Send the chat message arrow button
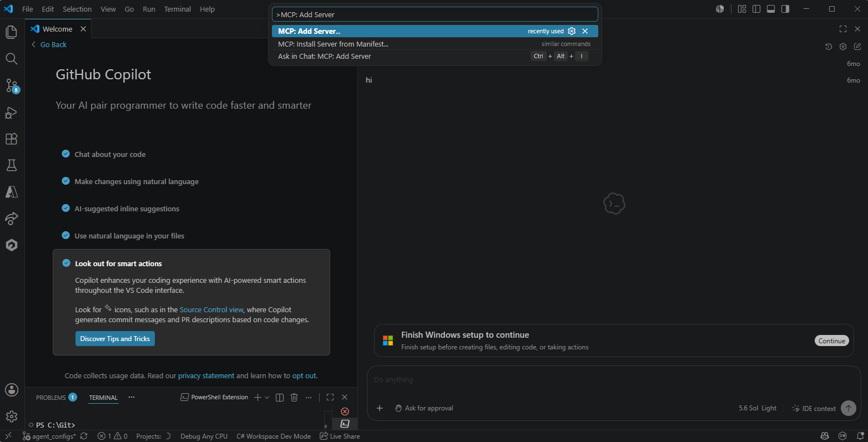The height and width of the screenshot is (442, 868). tap(849, 408)
